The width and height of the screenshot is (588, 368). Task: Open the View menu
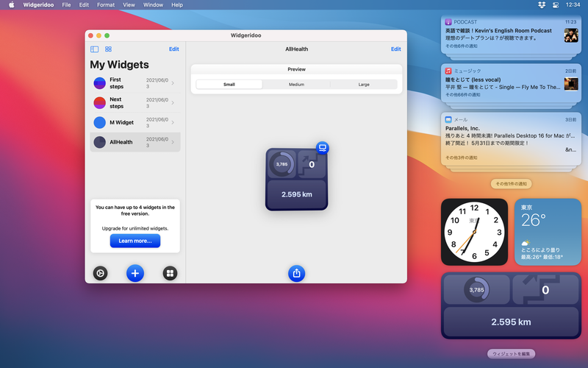[x=129, y=5]
